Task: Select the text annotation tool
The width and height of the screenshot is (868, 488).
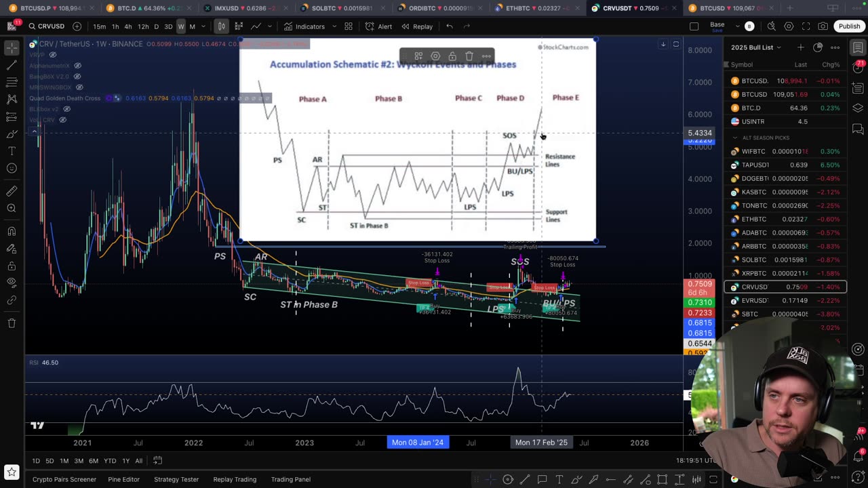Action: coord(12,150)
